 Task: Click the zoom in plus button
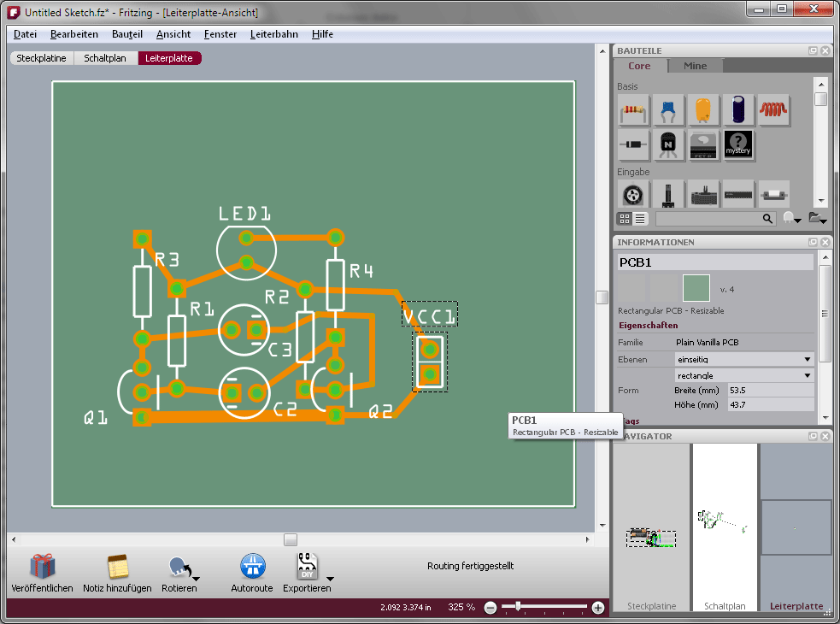point(598,608)
